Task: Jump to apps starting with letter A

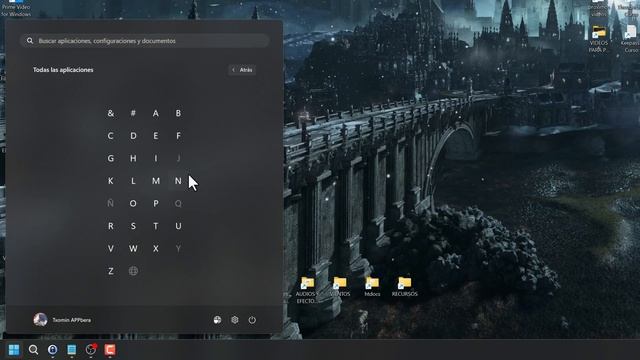Action: pyautogui.click(x=156, y=113)
